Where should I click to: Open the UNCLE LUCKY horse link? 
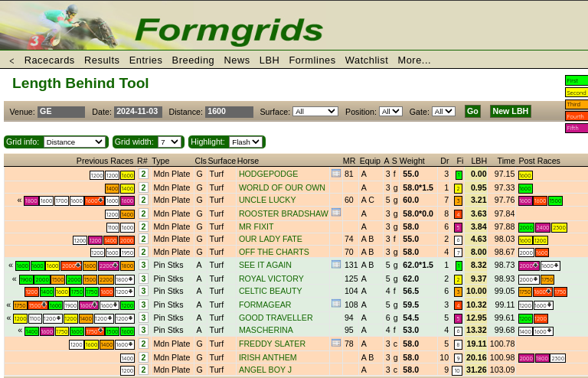[x=267, y=200]
